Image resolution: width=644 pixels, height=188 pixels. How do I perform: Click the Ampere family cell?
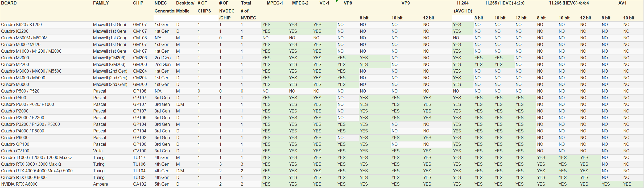[101, 184]
